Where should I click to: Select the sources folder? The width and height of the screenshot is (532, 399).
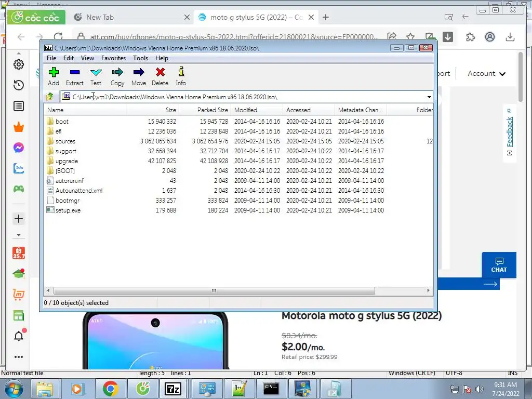point(65,141)
